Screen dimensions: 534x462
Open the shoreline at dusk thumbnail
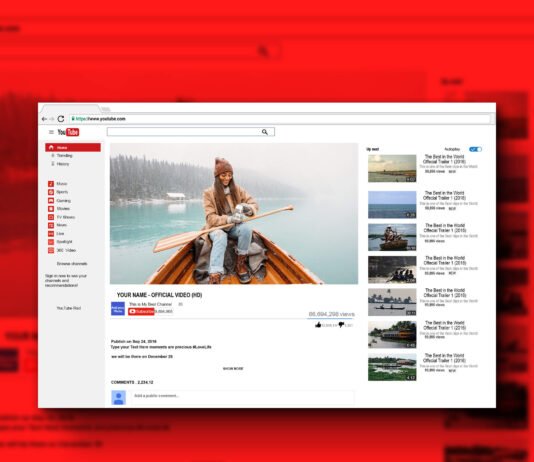[392, 169]
